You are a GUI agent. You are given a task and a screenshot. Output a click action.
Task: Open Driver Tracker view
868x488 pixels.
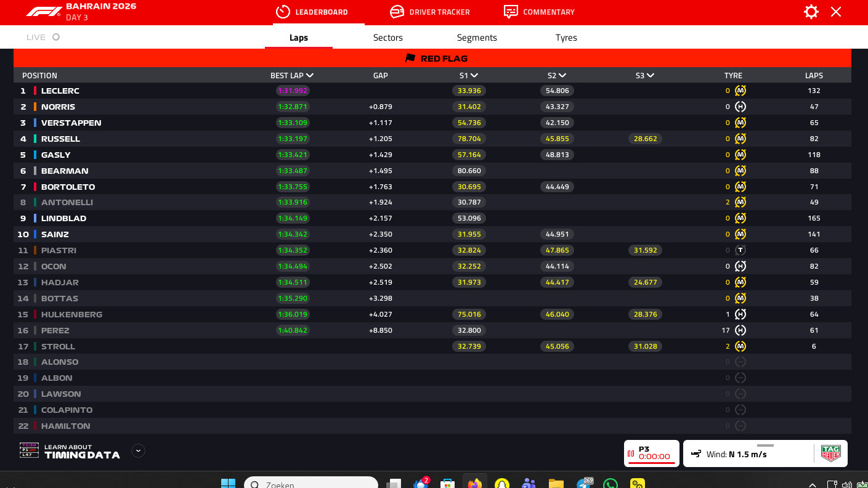pyautogui.click(x=429, y=12)
